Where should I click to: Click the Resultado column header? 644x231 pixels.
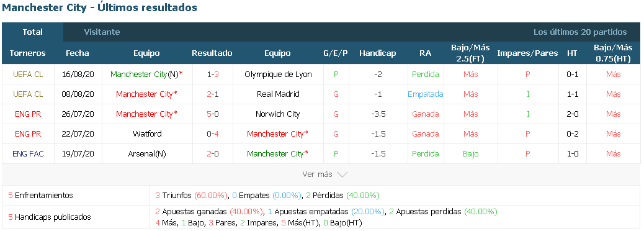212,53
